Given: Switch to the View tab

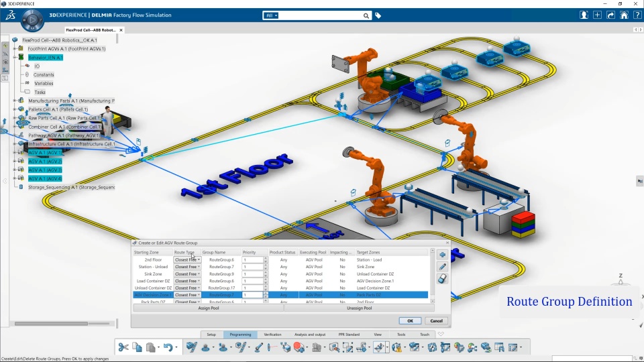Looking at the screenshot, I should point(378,335).
